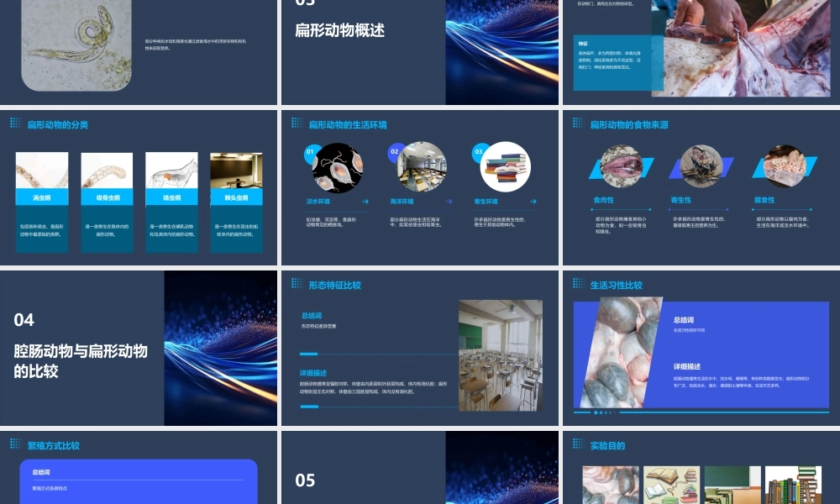Click the arrow beside 寄生环境
840x504 pixels.
pos(533,202)
